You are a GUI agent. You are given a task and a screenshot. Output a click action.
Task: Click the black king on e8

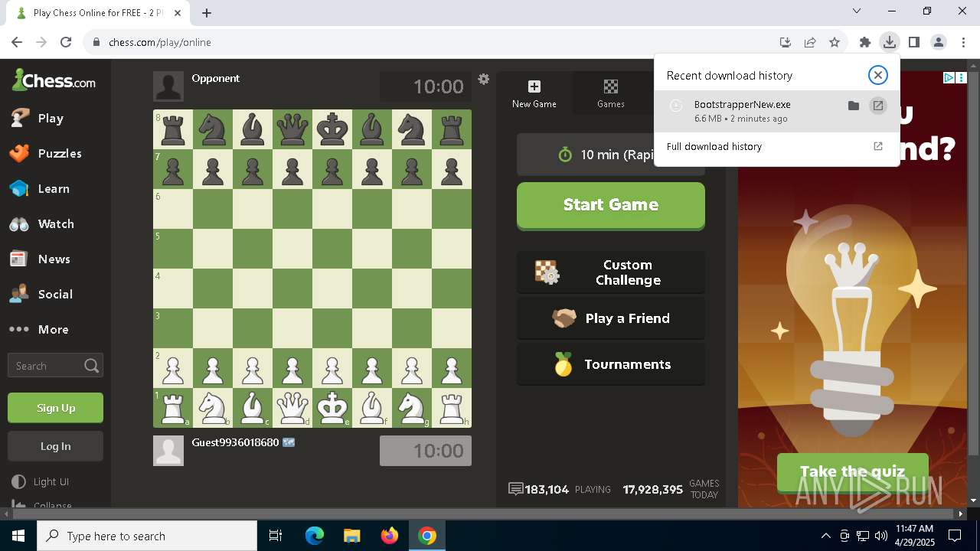332,129
